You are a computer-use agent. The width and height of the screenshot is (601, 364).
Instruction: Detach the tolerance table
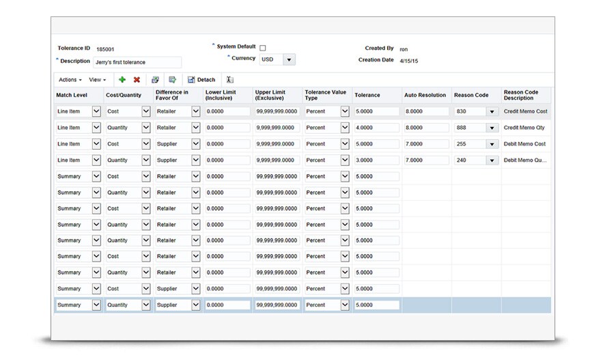(x=201, y=80)
